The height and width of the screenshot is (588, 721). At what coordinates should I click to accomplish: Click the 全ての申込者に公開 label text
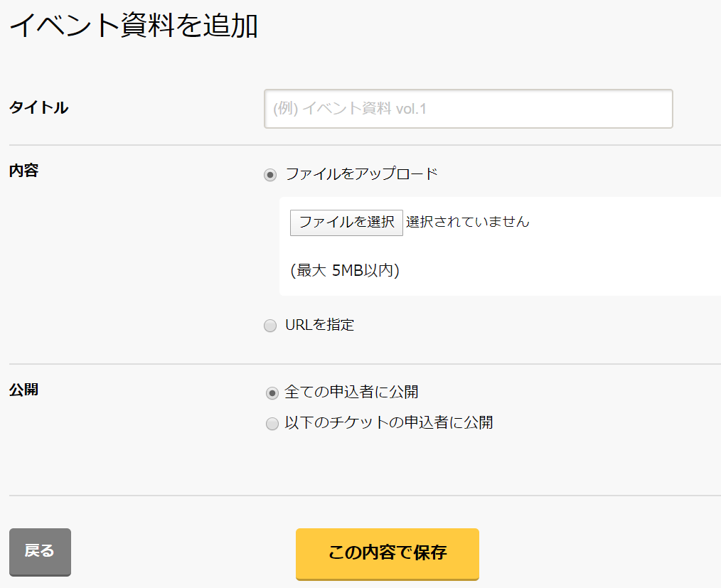coord(352,392)
